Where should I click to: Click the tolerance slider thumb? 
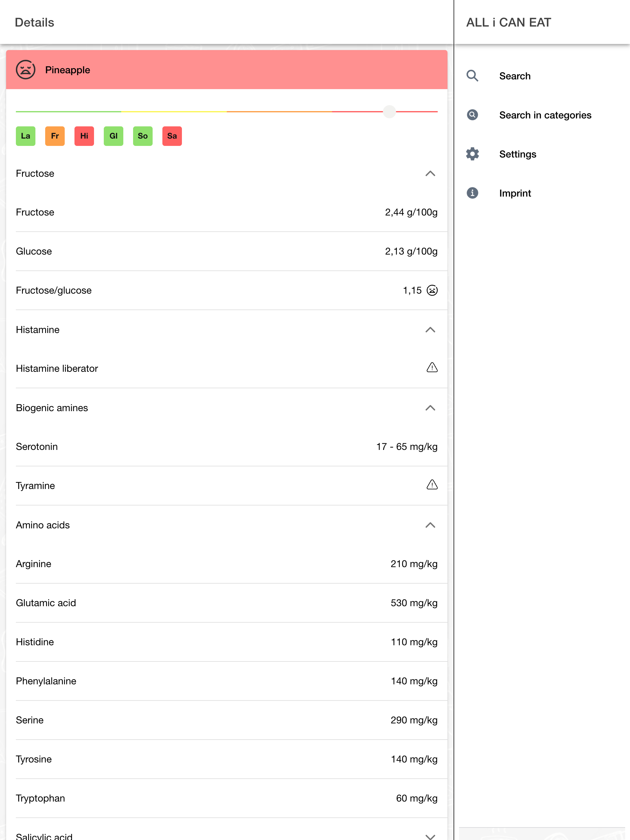[389, 112]
